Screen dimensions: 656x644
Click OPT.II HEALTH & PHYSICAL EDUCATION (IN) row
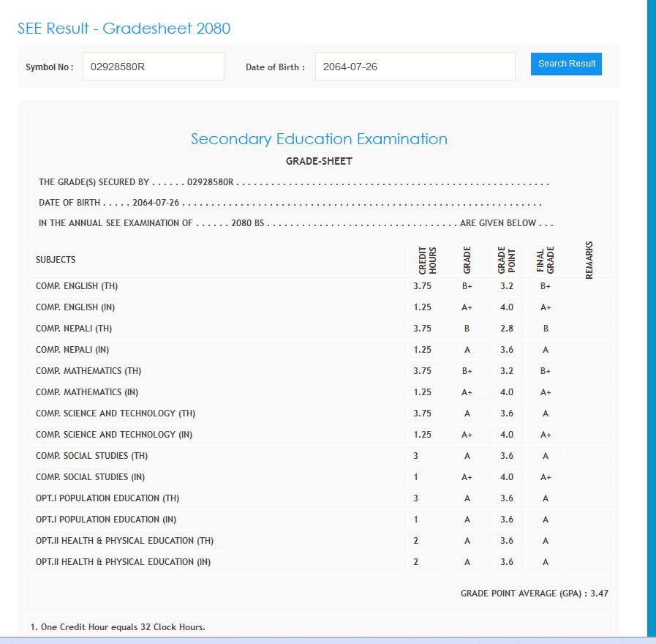pos(124,562)
